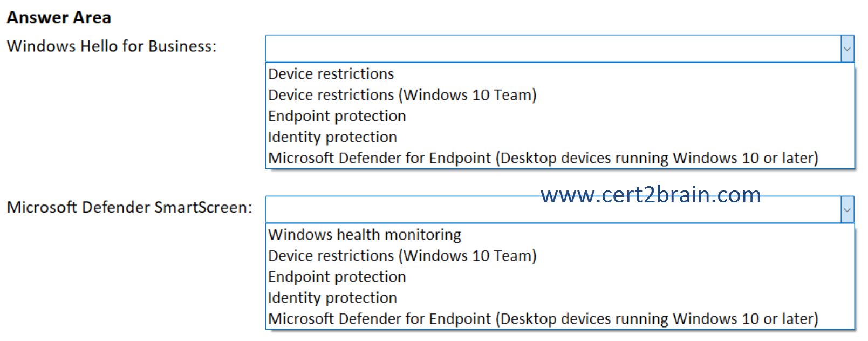This screenshot has height=341, width=868.
Task: Open the Windows Hello for Business dropdown arrow
Action: pos(847,49)
